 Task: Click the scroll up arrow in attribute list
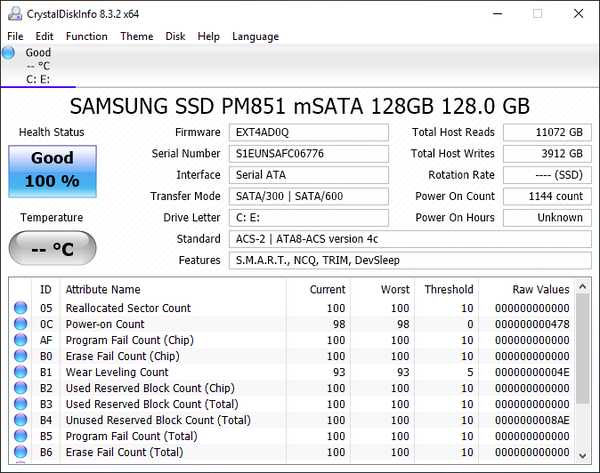click(583, 286)
